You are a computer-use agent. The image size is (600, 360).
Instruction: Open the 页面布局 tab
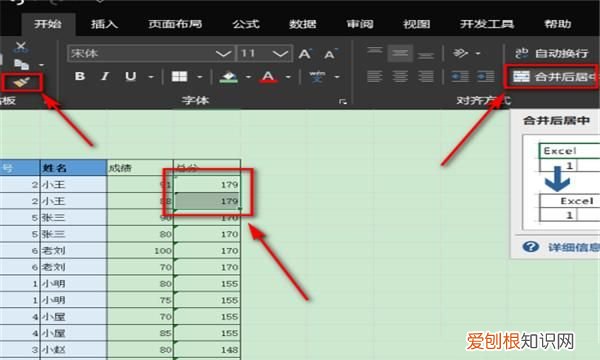[x=175, y=24]
